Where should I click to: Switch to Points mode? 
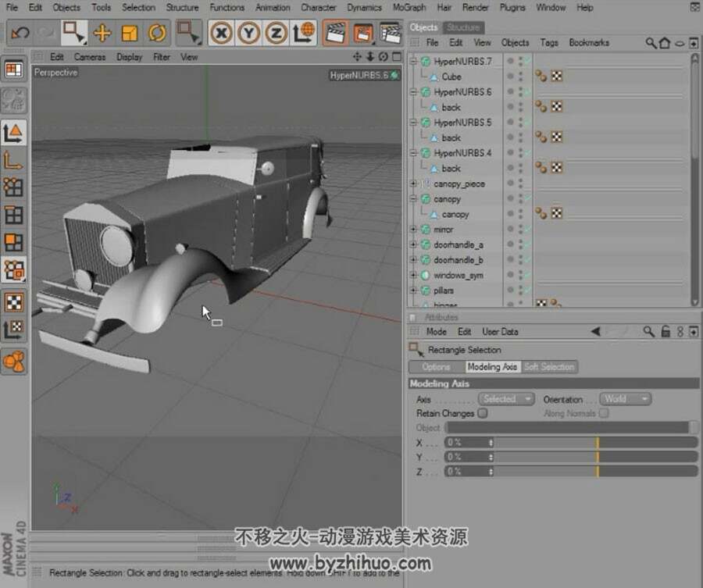(14, 187)
